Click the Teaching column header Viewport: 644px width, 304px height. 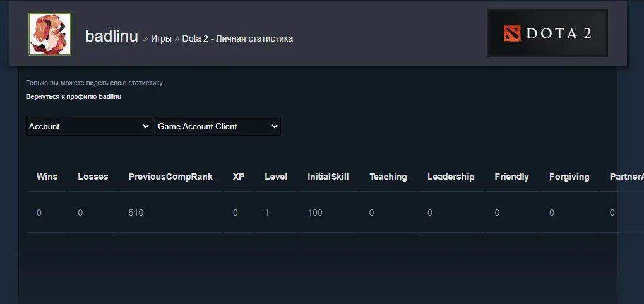(x=388, y=177)
